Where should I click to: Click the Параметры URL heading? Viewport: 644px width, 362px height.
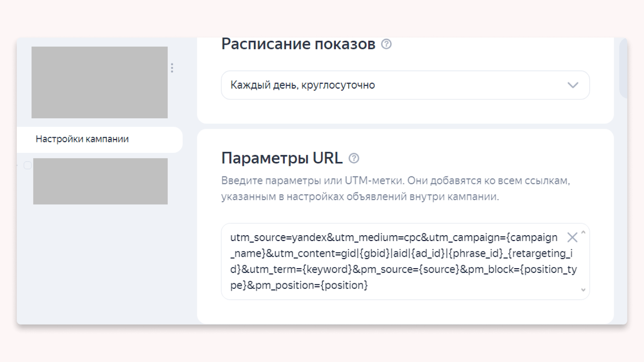[x=282, y=158]
